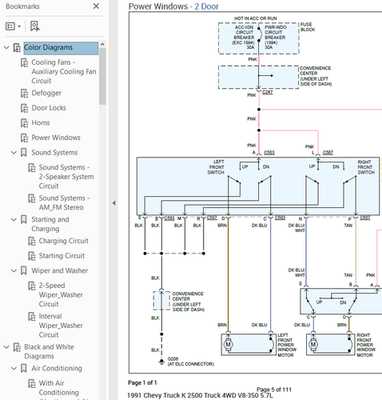Collapse the Color Diagrams bookmark group
This screenshot has width=382, height=400.
pyautogui.click(x=7, y=48)
